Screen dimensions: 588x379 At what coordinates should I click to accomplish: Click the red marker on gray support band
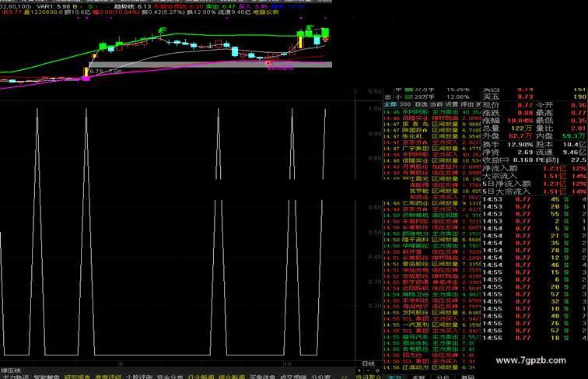tap(268, 64)
